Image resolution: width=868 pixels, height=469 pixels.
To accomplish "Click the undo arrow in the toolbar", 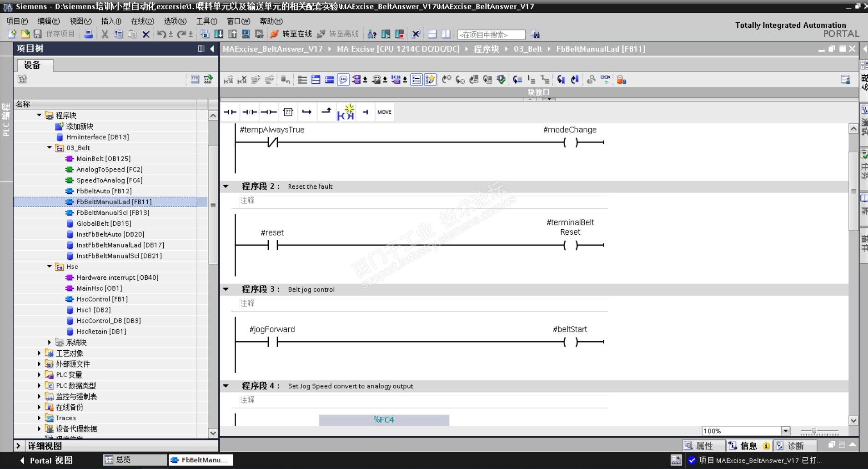I will (x=161, y=34).
